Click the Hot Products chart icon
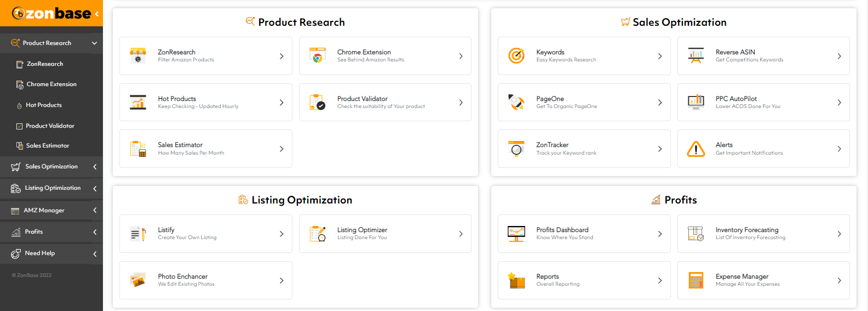Image resolution: width=868 pixels, height=311 pixels. pyautogui.click(x=138, y=102)
